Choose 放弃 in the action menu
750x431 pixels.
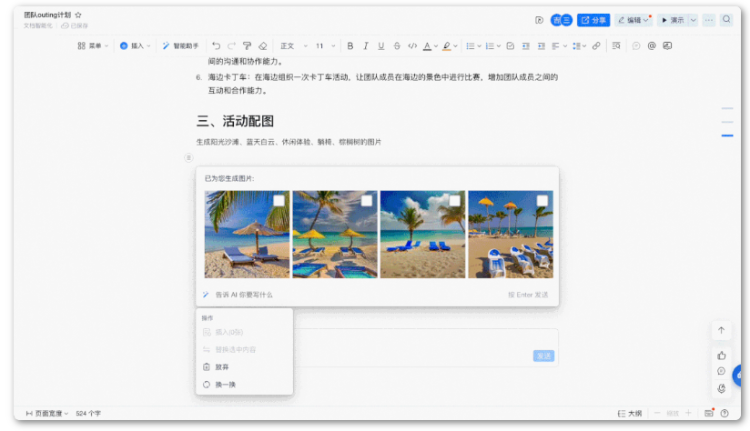point(222,367)
